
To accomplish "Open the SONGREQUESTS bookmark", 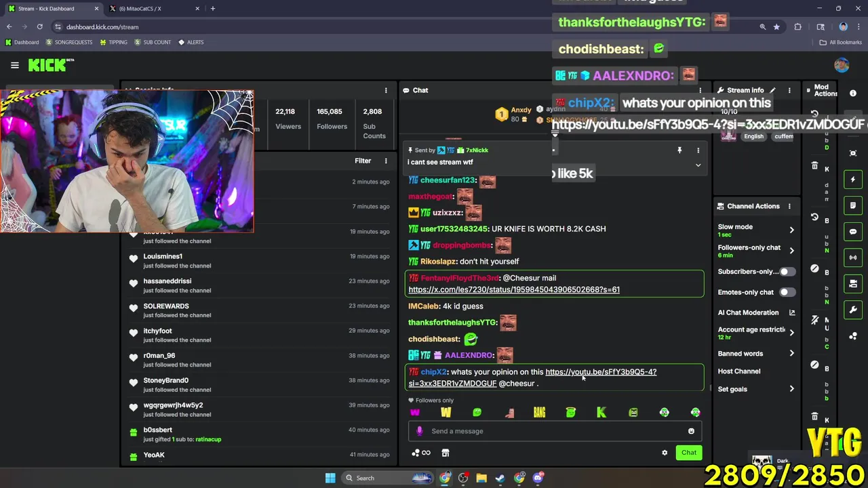I will pyautogui.click(x=69, y=42).
